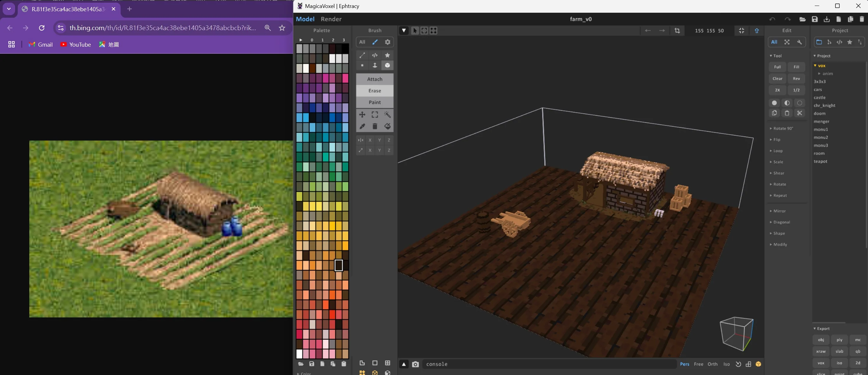Select the magic wand select tool
Image resolution: width=868 pixels, height=375 pixels.
click(388, 115)
